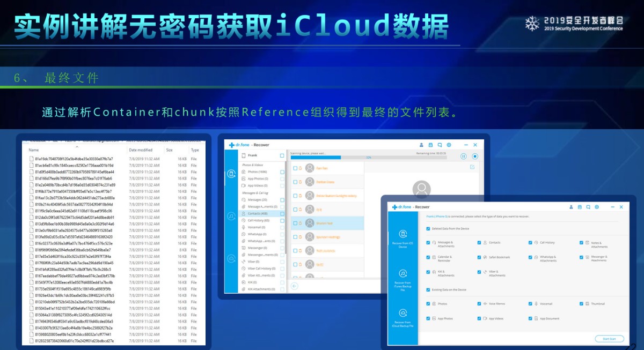Toggle Call History checkbox in front window

pos(530,242)
